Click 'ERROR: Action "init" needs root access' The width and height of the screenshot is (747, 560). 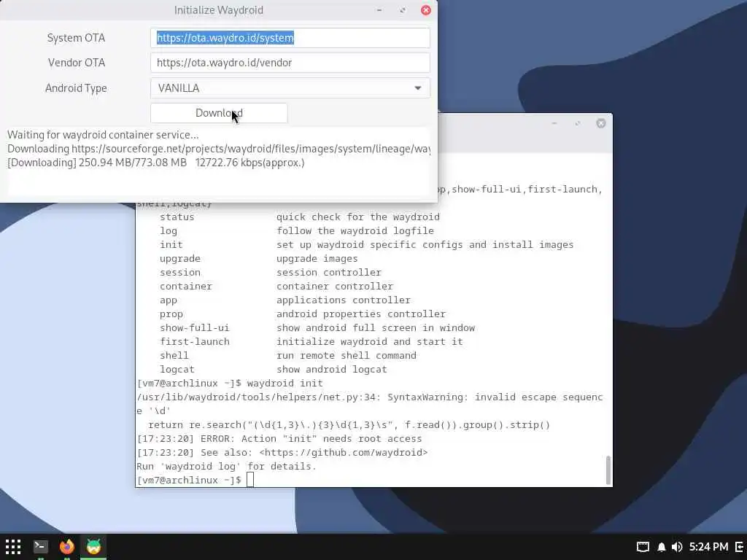click(x=311, y=438)
